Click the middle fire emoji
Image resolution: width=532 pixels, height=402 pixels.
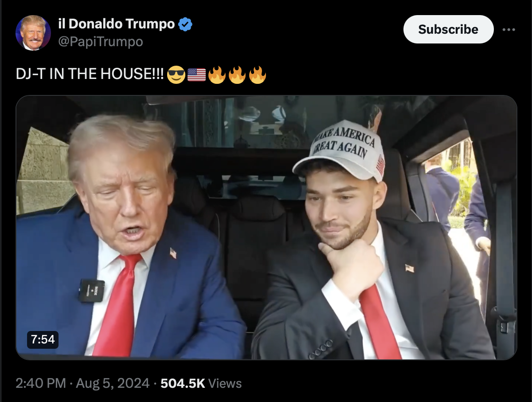coord(237,75)
